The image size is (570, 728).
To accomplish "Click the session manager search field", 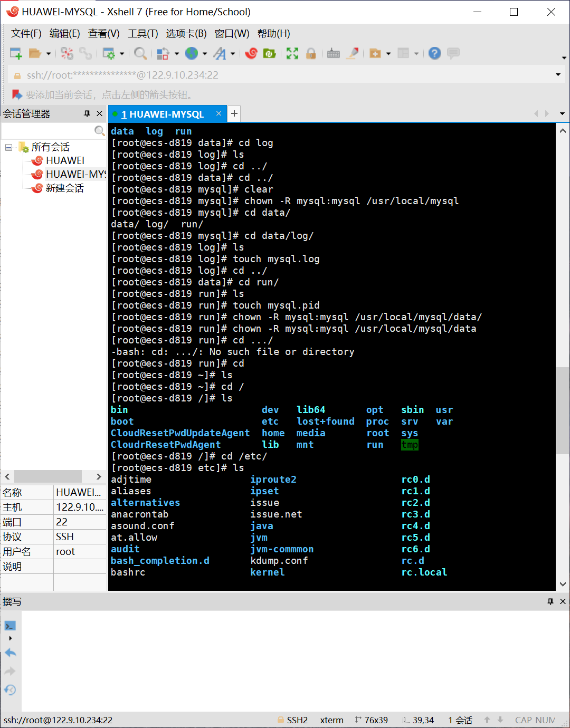I will [47, 131].
